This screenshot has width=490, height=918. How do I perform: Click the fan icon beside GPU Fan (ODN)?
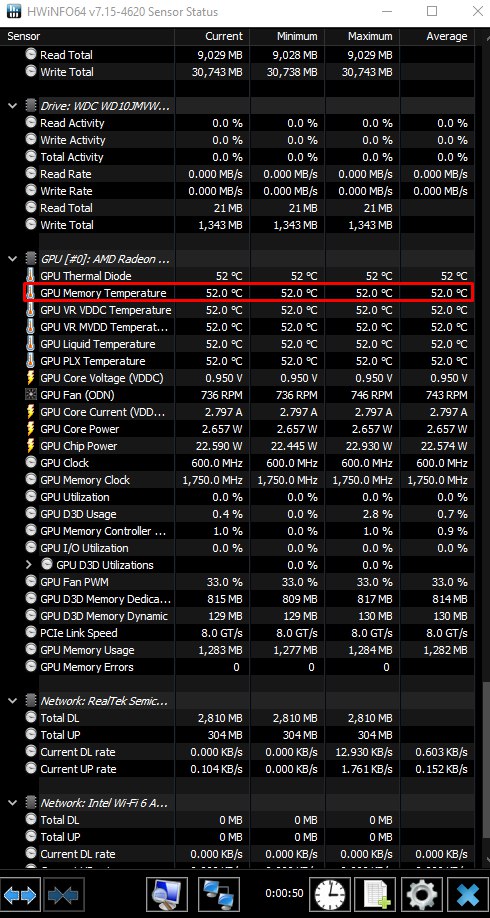pos(30,395)
